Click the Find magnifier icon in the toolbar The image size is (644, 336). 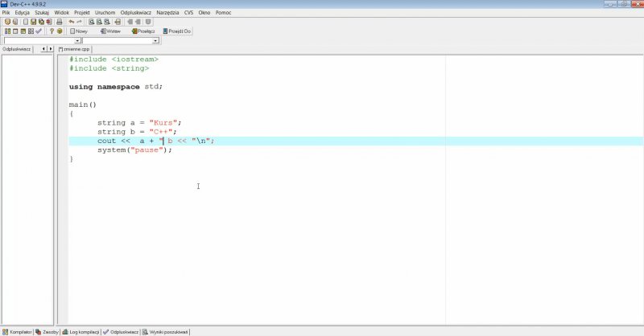[92, 22]
